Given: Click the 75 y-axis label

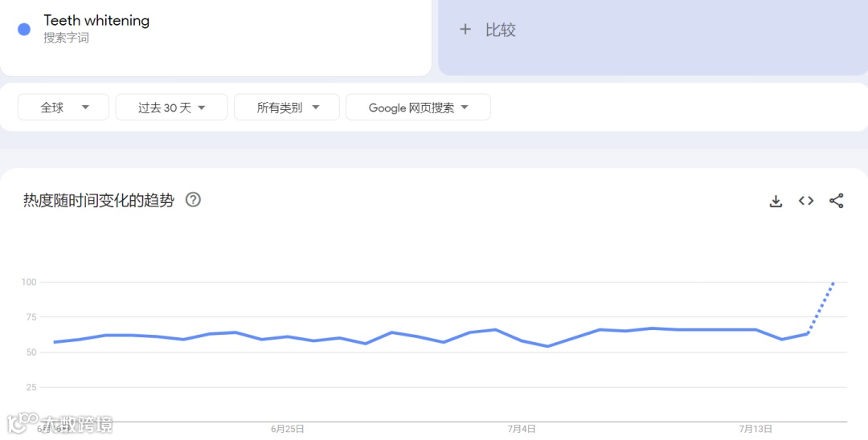Looking at the screenshot, I should (31, 317).
